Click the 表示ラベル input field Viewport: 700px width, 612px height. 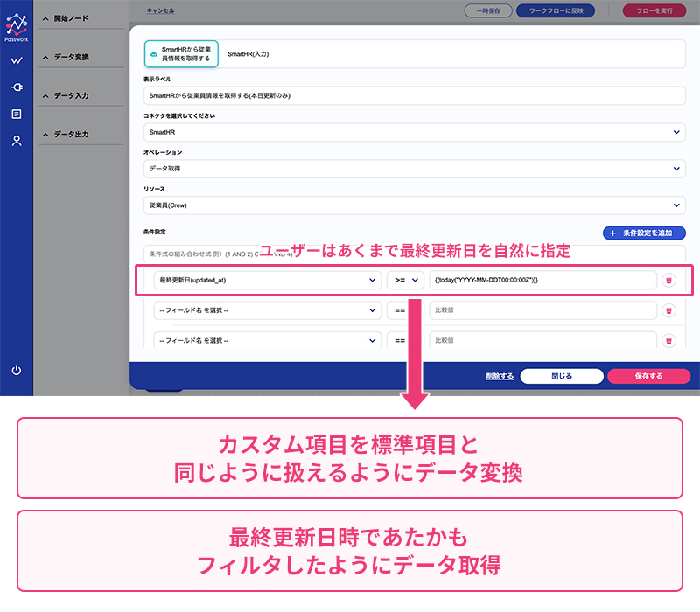tap(414, 95)
